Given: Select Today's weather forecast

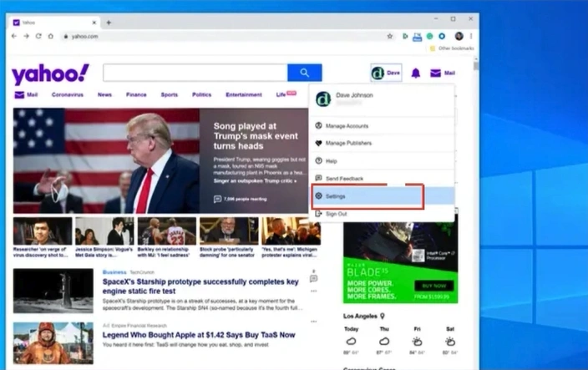Looking at the screenshot, I should (352, 341).
